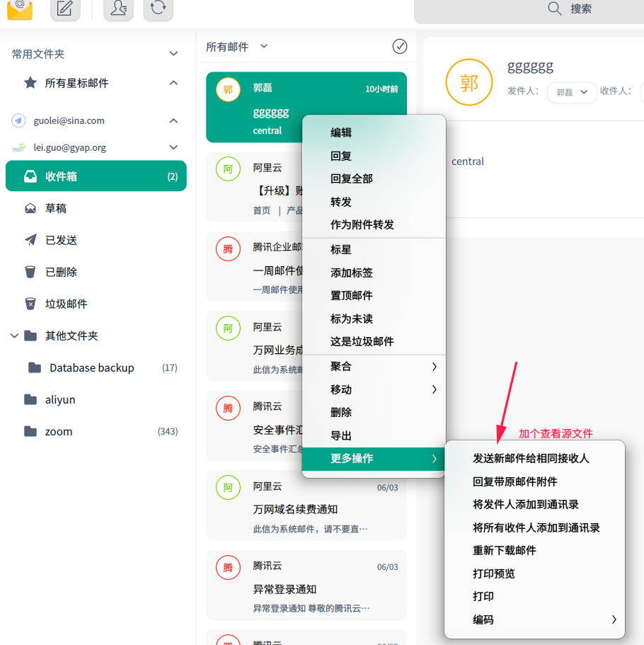Choose 回复 from context menu

coord(374,156)
